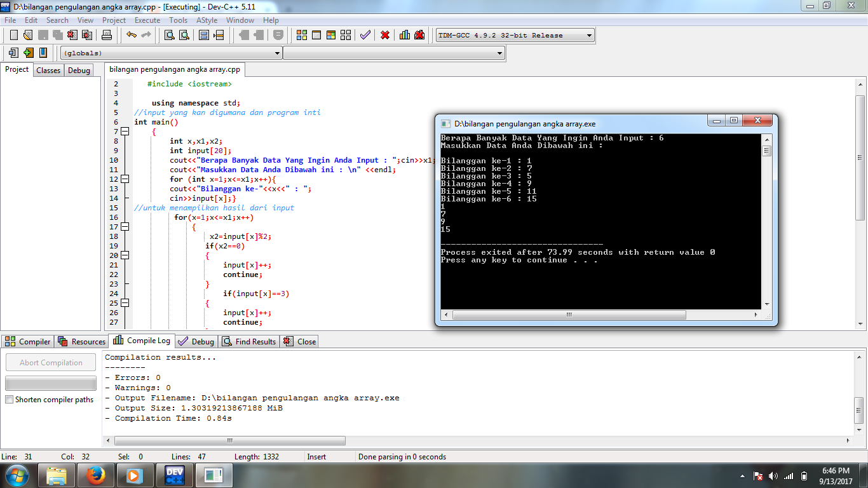Click the Dev-C++ taskbar button
868x488 pixels.
tap(174, 475)
